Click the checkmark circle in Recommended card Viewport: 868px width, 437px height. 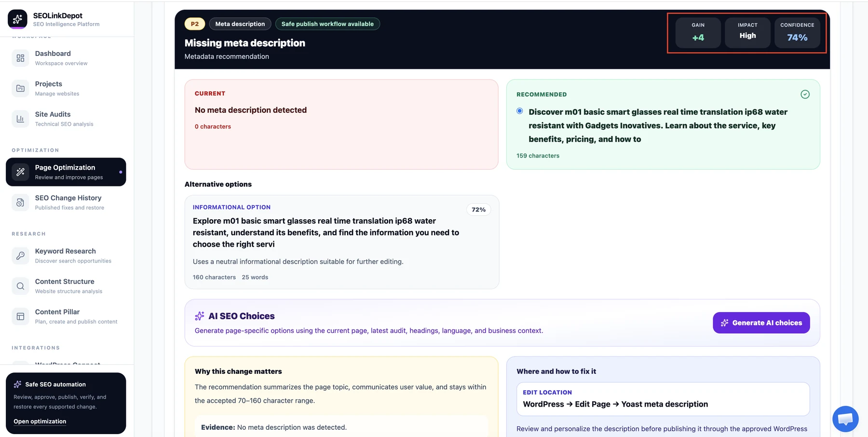coord(805,94)
